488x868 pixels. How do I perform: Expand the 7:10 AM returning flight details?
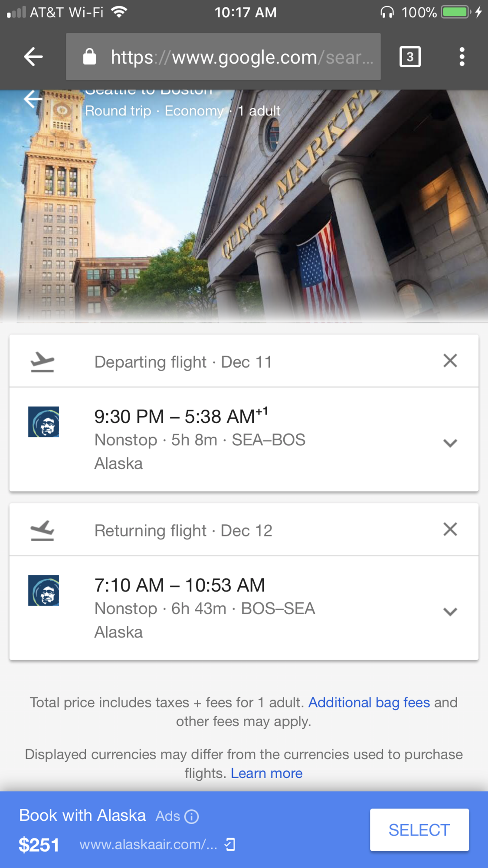[x=450, y=612]
